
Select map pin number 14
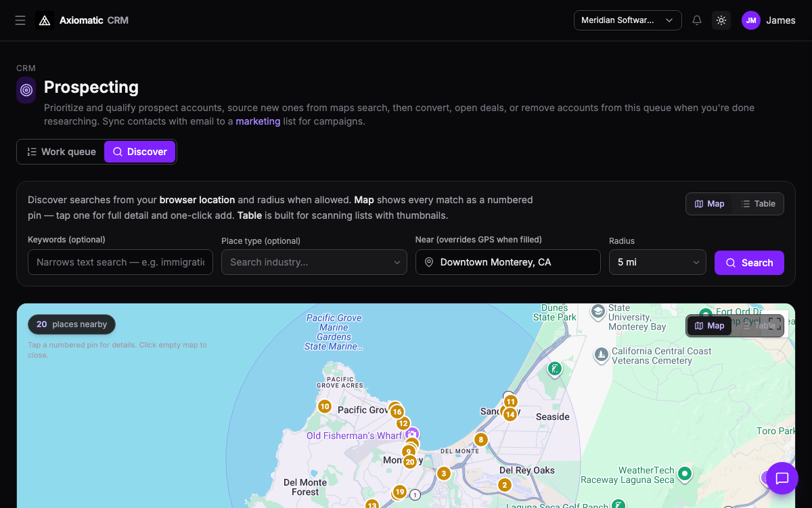[x=510, y=414]
